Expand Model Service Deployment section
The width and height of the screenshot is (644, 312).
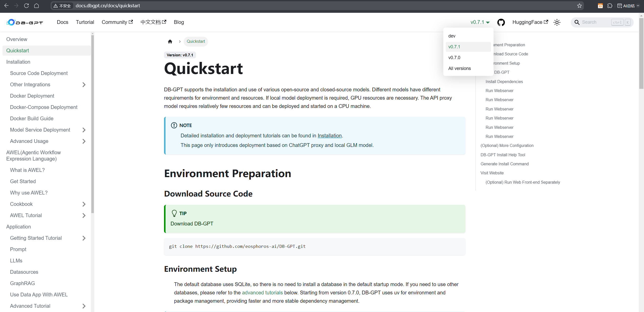[x=84, y=130]
